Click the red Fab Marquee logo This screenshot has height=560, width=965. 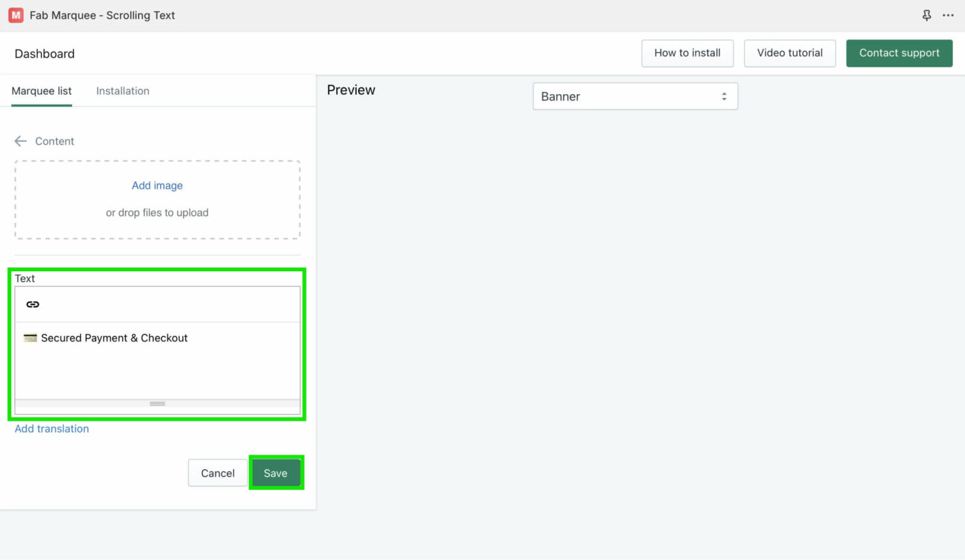15,15
